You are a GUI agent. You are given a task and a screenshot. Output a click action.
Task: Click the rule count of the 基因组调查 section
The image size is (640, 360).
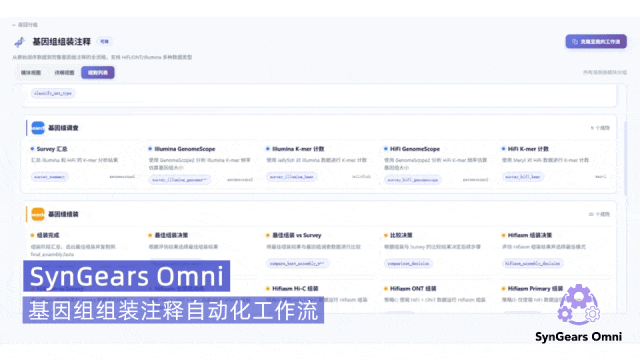tap(600, 128)
